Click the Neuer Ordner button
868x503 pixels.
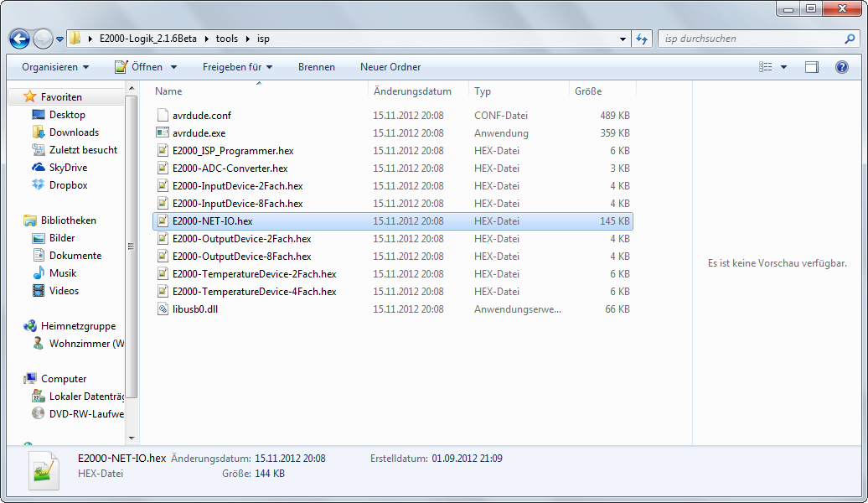click(x=390, y=67)
